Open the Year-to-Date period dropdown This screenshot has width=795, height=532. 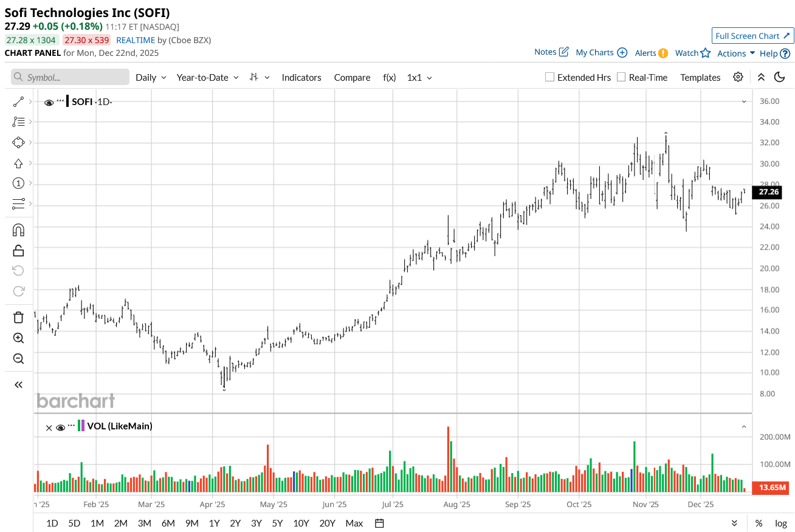tap(207, 77)
